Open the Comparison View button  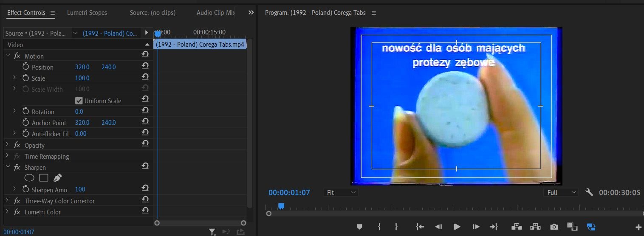point(572,227)
